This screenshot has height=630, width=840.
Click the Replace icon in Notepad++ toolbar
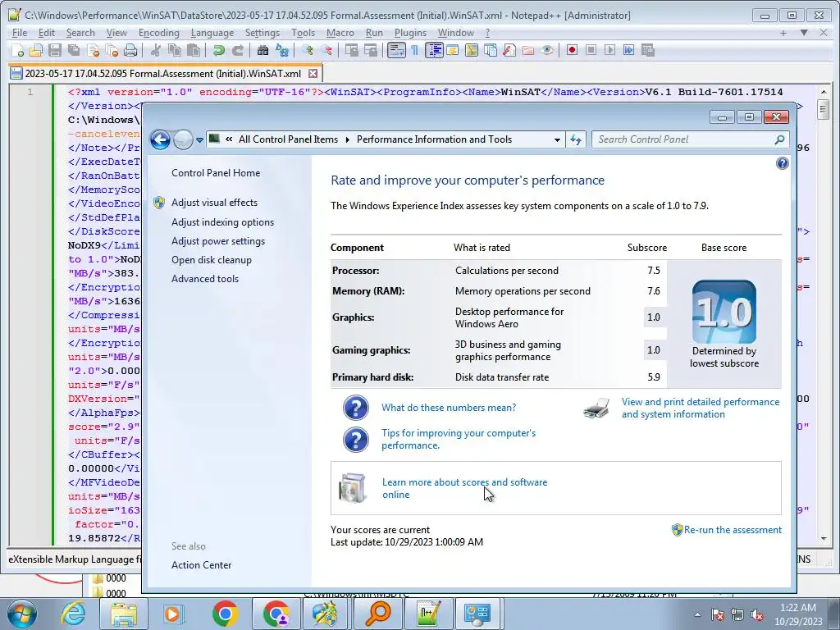coord(282,50)
